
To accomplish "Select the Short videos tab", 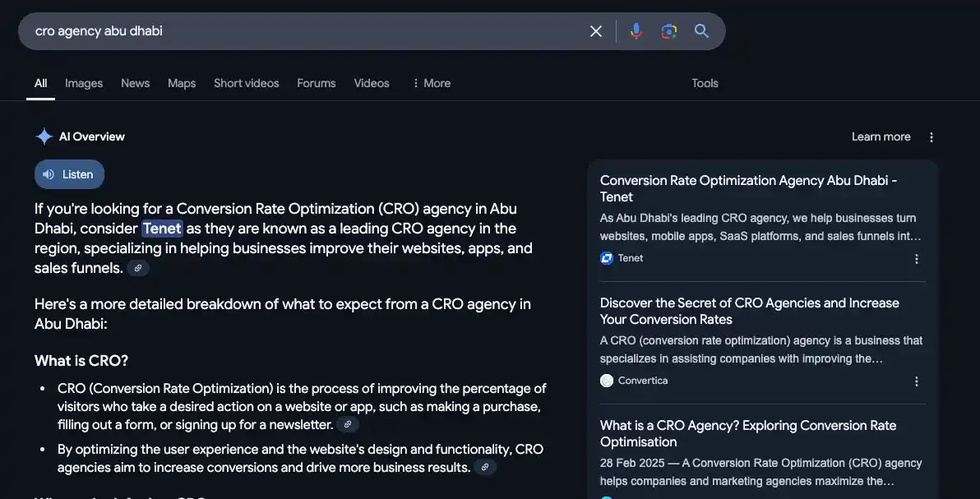I will pyautogui.click(x=246, y=83).
